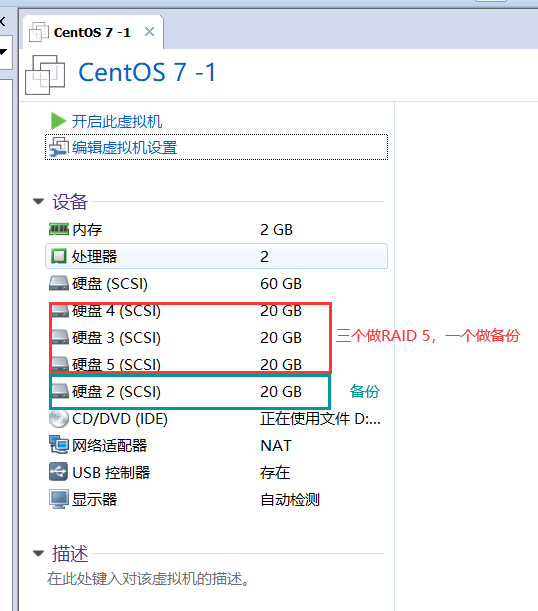
Task: Click the 60 GB hard disk icon
Action: point(59,283)
